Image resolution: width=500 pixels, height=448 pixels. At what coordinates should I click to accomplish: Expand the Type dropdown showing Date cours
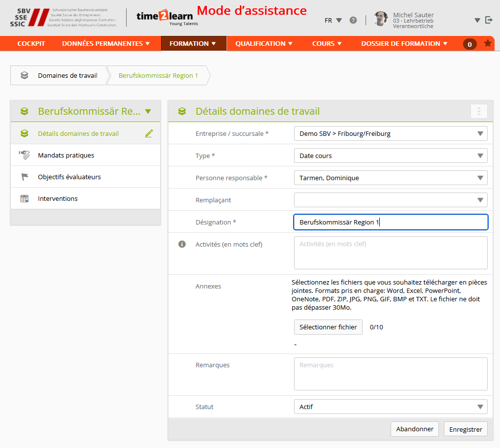click(390, 156)
